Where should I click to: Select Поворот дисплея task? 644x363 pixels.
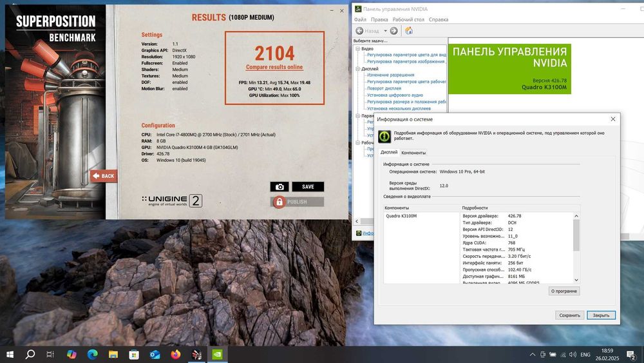pyautogui.click(x=384, y=88)
